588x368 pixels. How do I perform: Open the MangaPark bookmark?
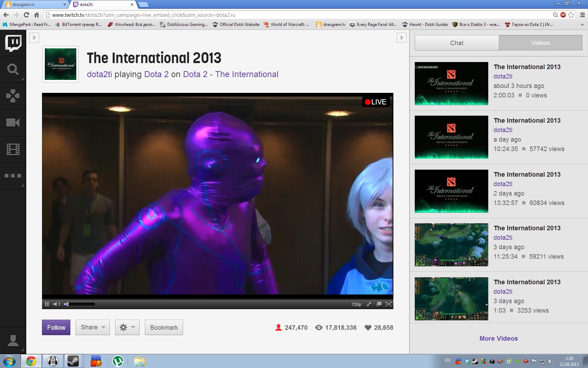27,25
